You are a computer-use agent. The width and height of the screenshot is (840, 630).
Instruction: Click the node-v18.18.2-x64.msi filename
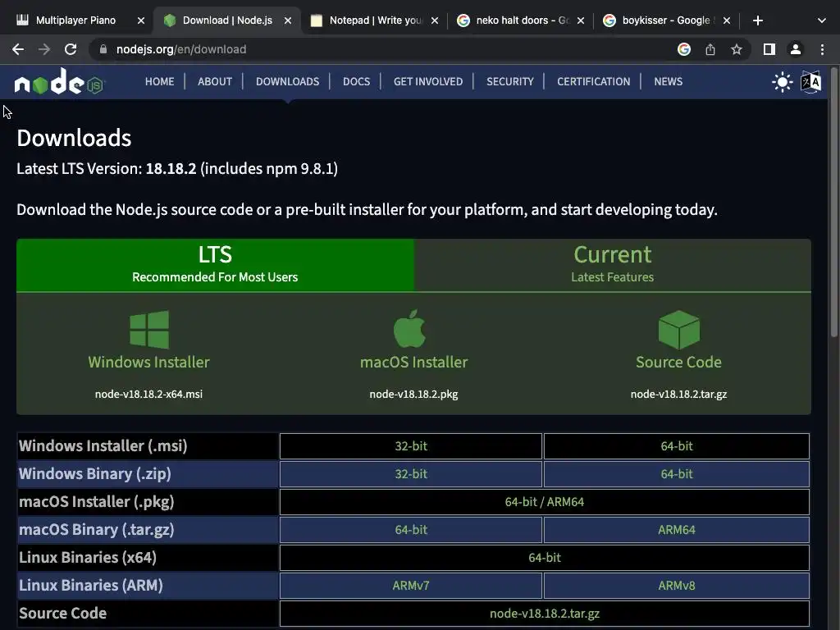coord(149,395)
